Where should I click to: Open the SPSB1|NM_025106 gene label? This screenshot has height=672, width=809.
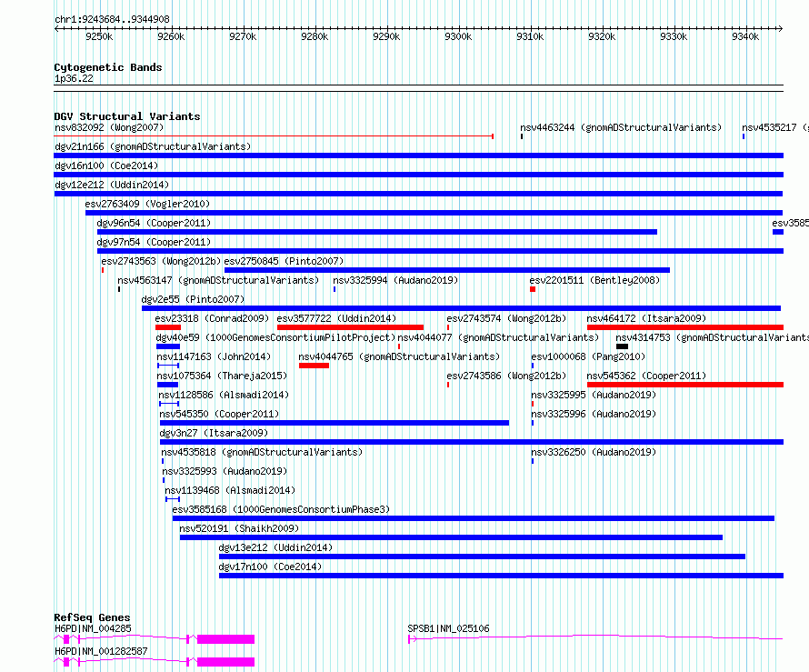(448, 628)
